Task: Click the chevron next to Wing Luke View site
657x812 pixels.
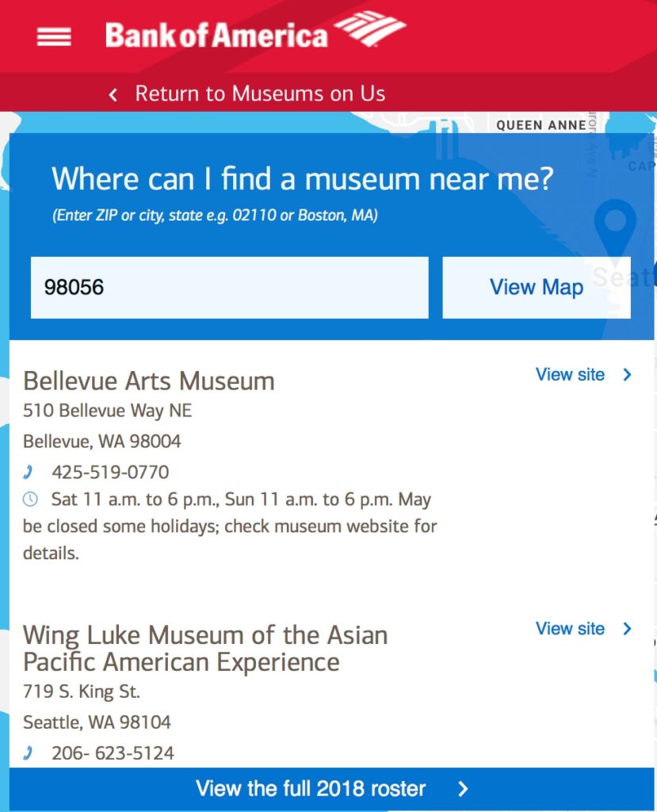Action: 627,628
